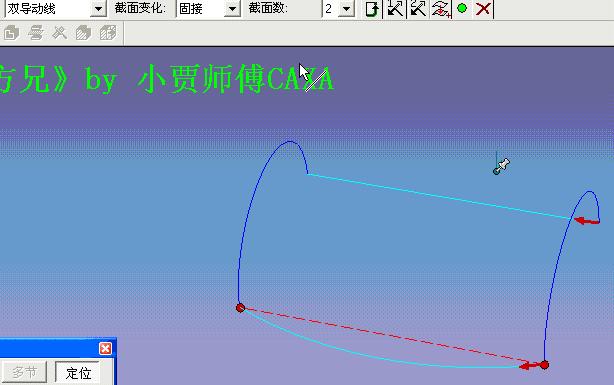The image size is (614, 385).
Task: Click the red endpoint at right curve base
Action: (544, 365)
